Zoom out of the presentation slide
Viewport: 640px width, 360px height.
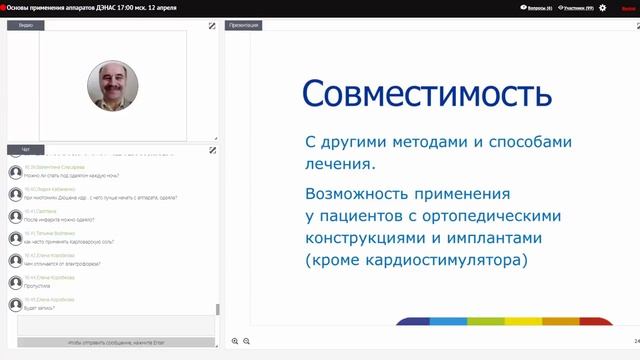click(x=246, y=341)
